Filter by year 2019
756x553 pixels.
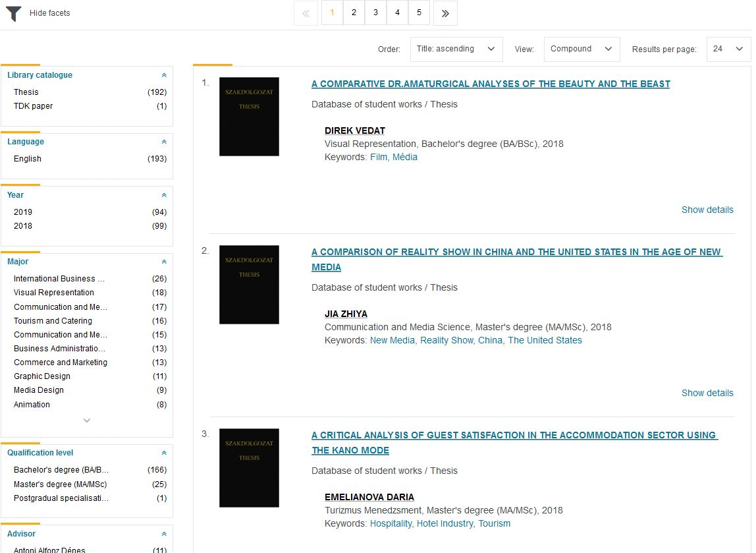pyautogui.click(x=23, y=212)
